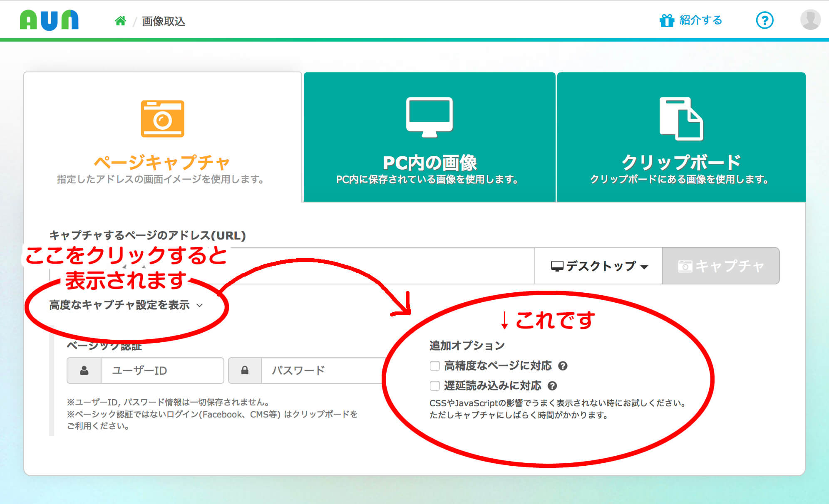Image resolution: width=829 pixels, height=504 pixels.
Task: Click the user icon before ユーザーID field
Action: click(x=84, y=371)
